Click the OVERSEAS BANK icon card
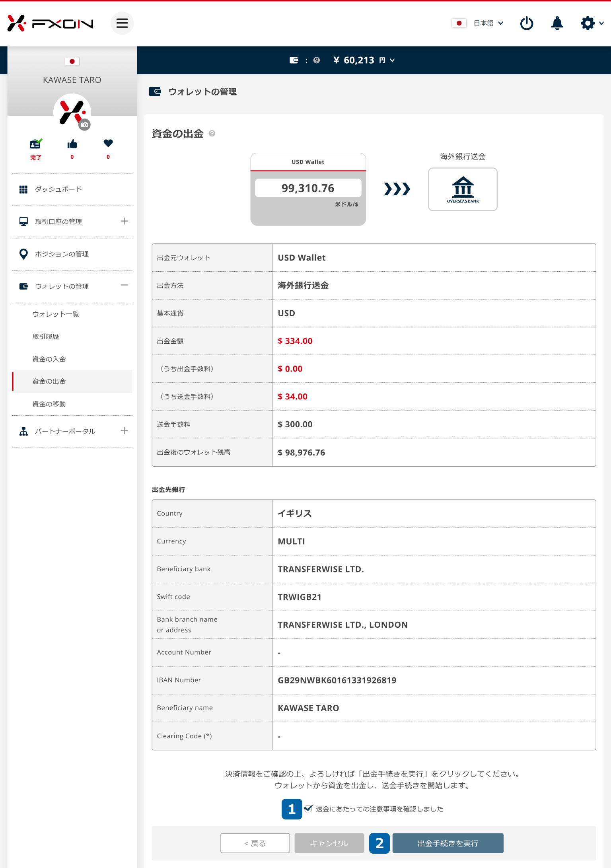Screen dimensions: 611x868 point(463,189)
